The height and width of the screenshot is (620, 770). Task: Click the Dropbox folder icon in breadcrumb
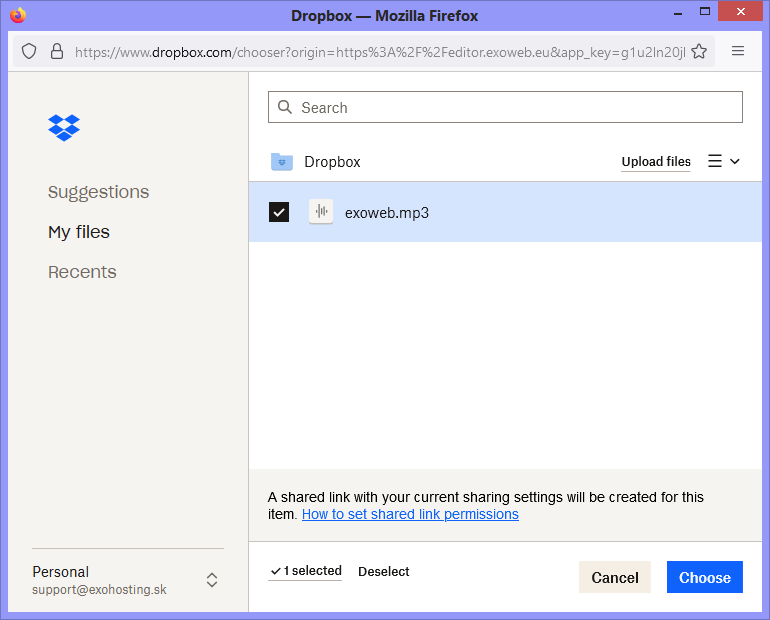[282, 162]
